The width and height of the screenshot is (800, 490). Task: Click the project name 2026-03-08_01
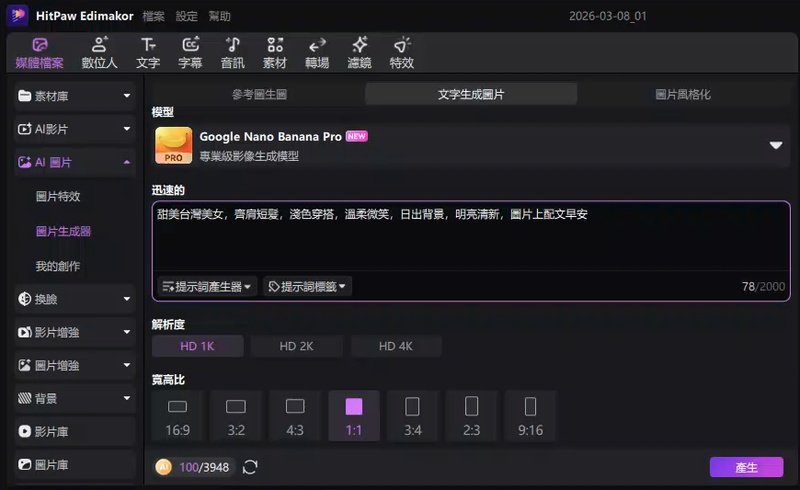(608, 16)
